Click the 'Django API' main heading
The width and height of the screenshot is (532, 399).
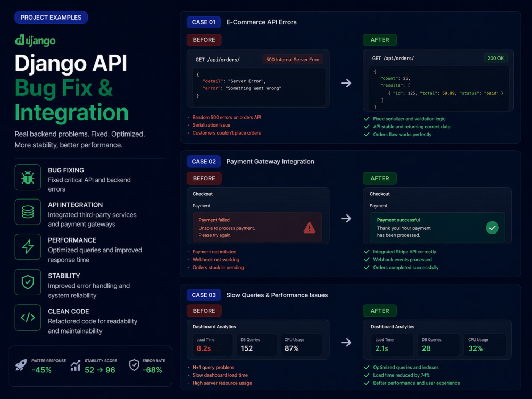(x=71, y=63)
